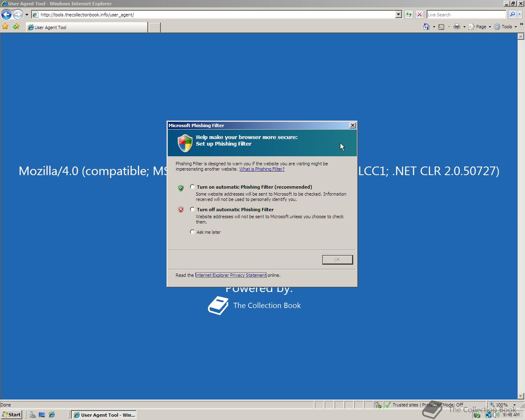Click the Forward navigation arrow

18,15
